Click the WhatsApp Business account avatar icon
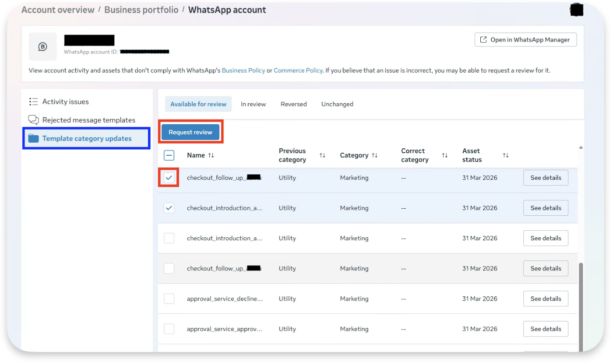611x364 pixels. 43,47
